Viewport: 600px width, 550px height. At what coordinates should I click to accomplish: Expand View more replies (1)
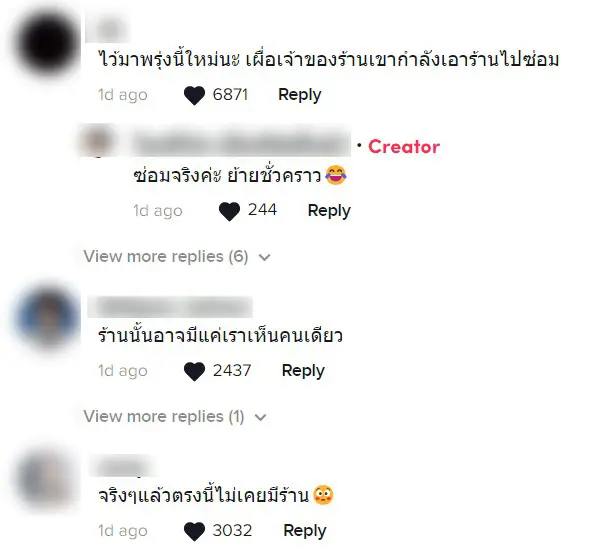164,416
